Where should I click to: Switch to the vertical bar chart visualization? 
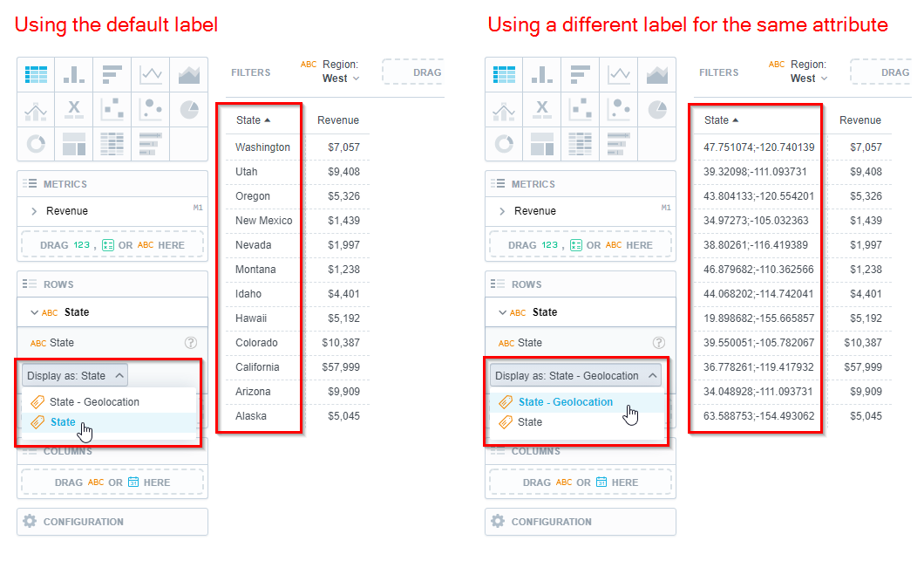(x=74, y=76)
